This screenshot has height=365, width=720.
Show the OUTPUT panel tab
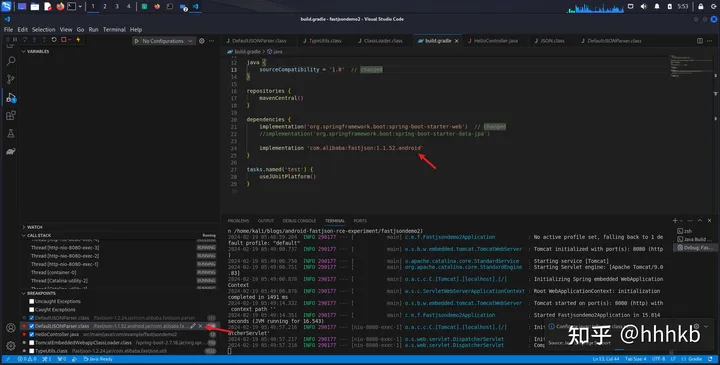265,221
